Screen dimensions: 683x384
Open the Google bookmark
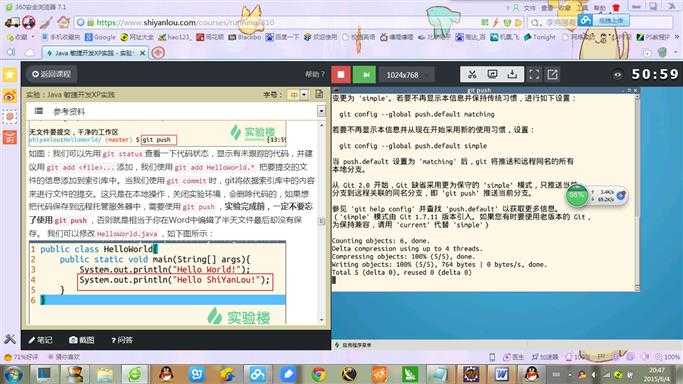tap(100, 37)
